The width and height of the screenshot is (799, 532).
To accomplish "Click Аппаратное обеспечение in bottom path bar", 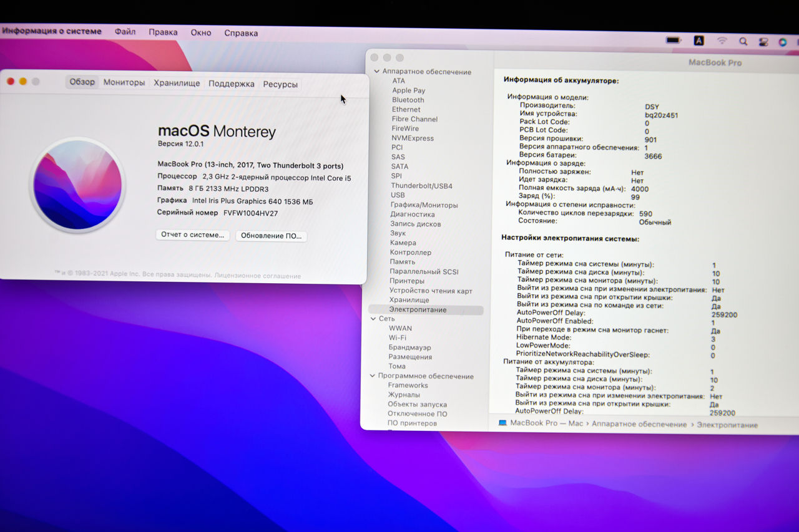I will pyautogui.click(x=639, y=424).
